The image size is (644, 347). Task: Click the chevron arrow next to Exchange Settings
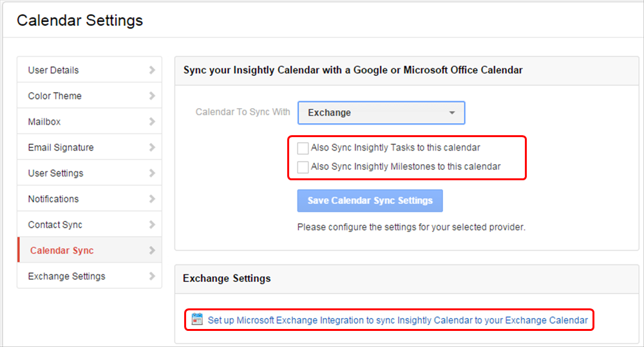click(x=152, y=276)
